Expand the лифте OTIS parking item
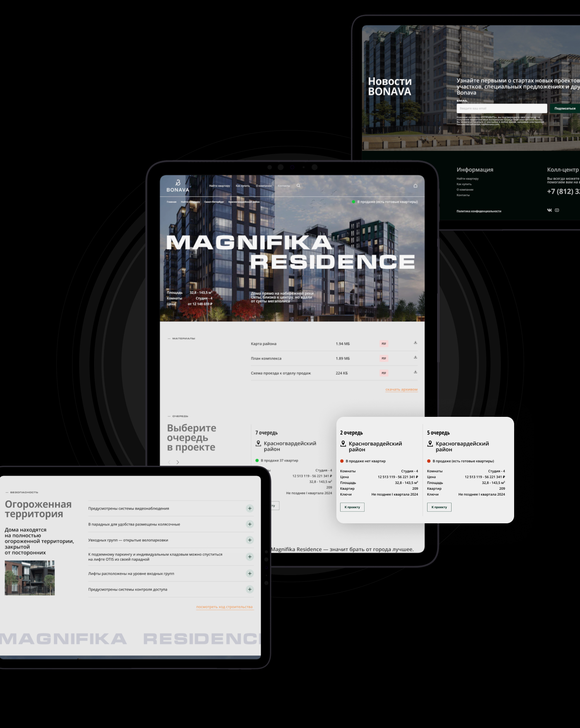This screenshot has height=728, width=580. click(249, 557)
